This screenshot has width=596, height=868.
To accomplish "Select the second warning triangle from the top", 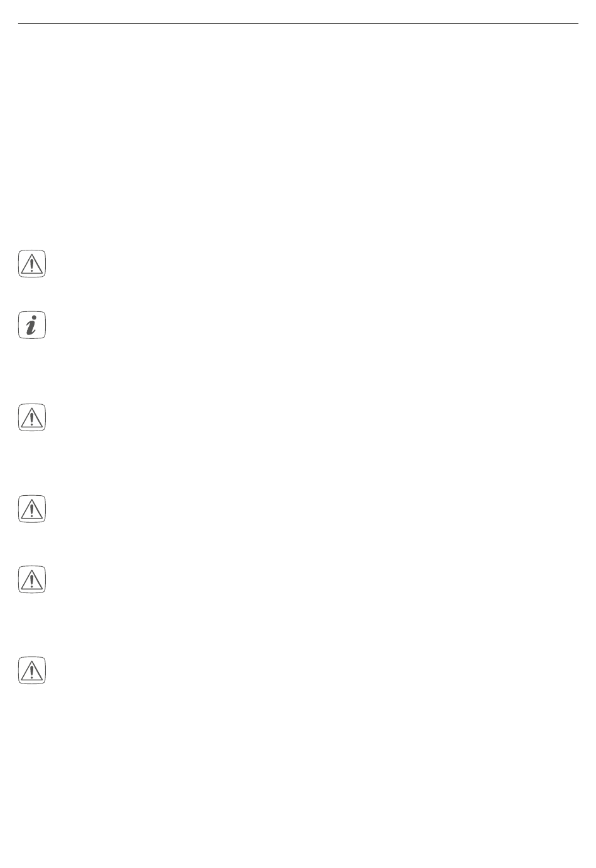I will coord(31,417).
